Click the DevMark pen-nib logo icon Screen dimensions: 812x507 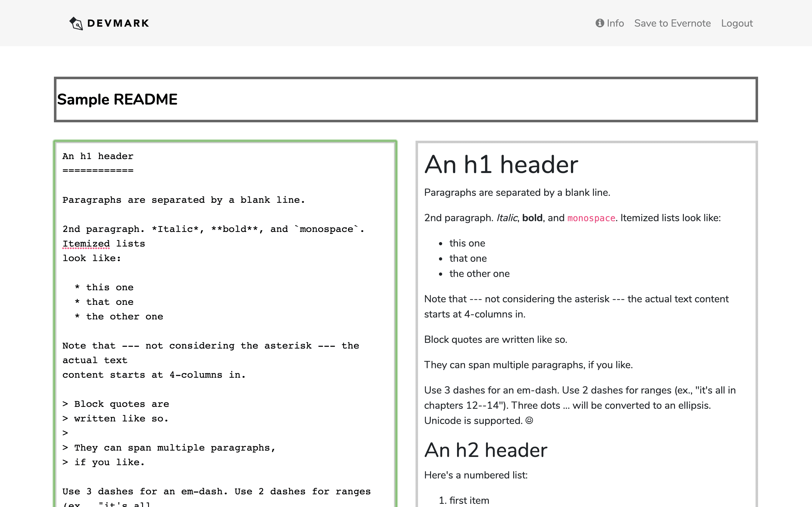click(x=76, y=23)
